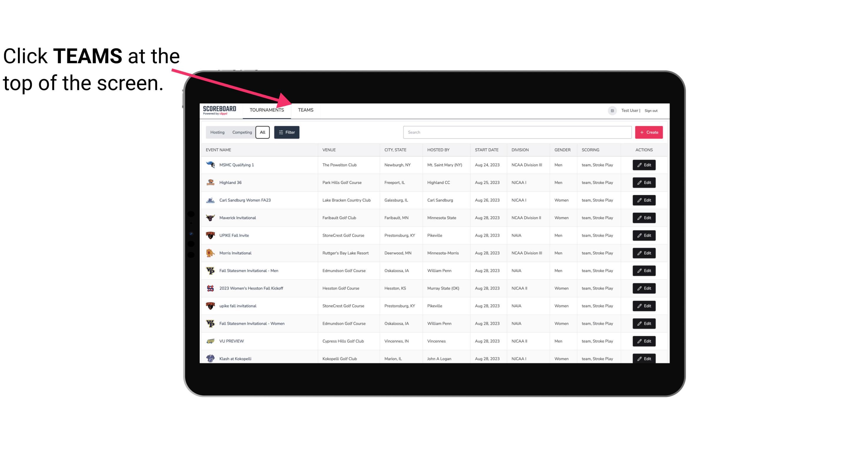Click the settings gear icon top right
Viewport: 868px width, 467px height.
pos(611,110)
